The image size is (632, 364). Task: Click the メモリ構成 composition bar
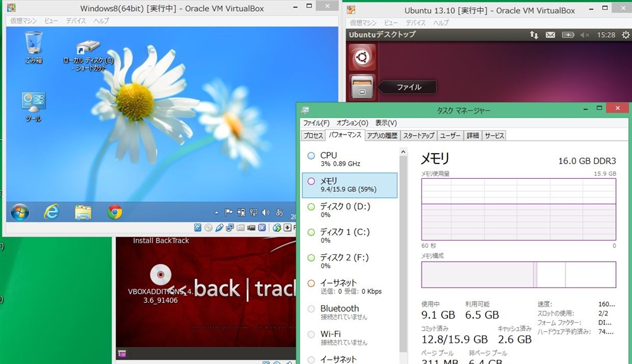pos(518,275)
